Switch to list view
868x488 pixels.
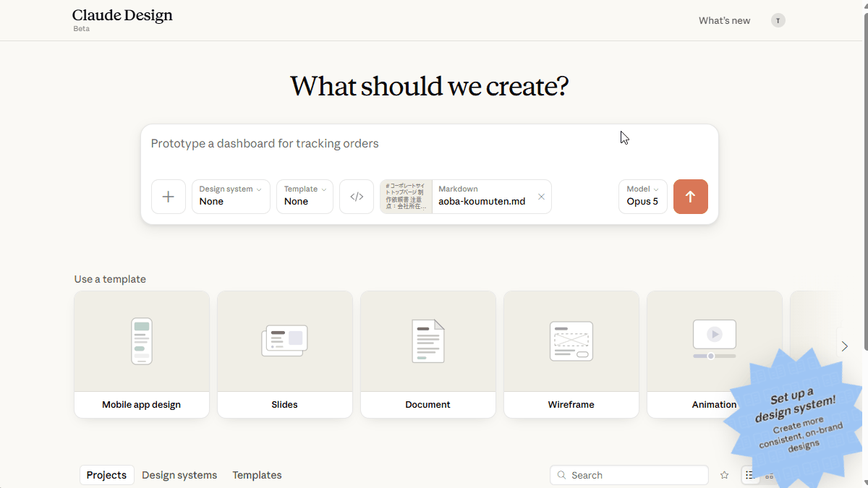[x=749, y=475]
